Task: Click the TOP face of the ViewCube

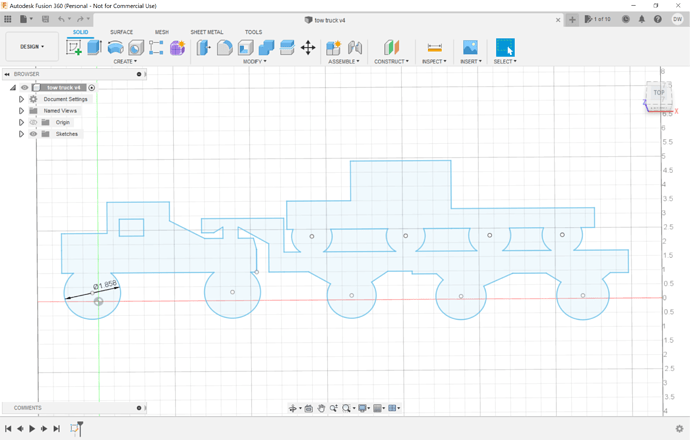Action: (658, 93)
